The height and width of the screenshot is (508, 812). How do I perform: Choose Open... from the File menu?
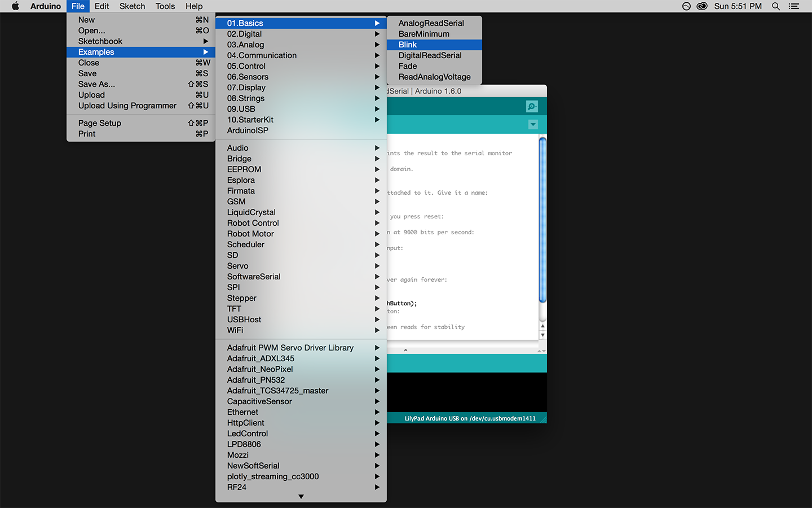141,30
